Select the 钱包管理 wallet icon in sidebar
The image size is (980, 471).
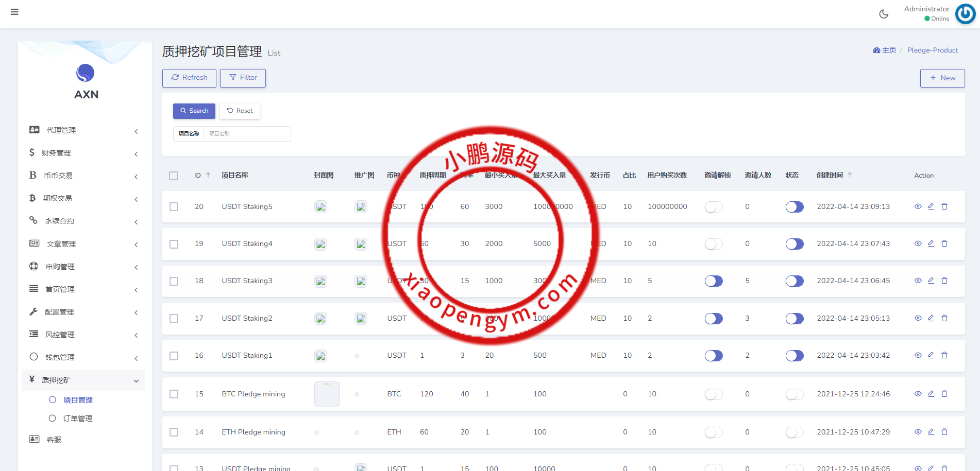click(x=33, y=356)
